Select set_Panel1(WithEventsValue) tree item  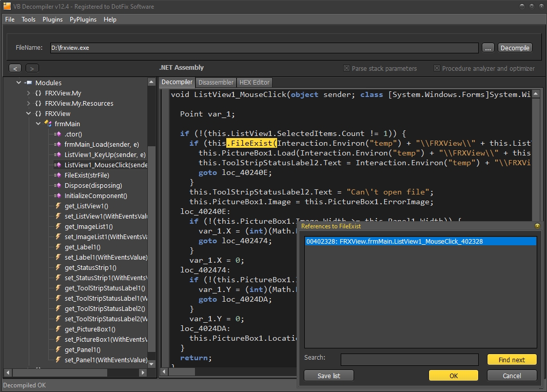click(106, 360)
